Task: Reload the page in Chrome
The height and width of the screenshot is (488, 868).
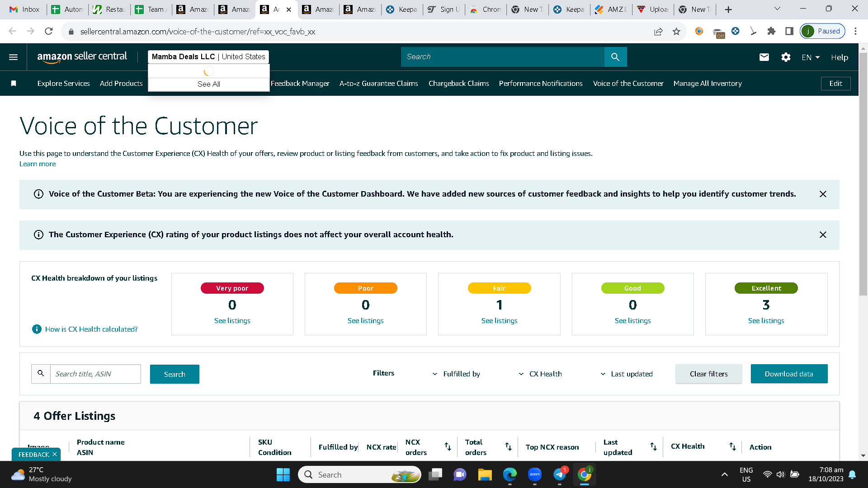Action: pos(49,31)
